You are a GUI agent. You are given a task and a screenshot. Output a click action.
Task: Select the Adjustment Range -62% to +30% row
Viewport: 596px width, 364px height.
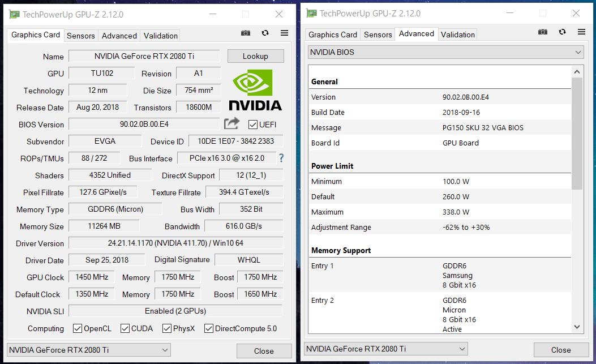tap(440, 227)
